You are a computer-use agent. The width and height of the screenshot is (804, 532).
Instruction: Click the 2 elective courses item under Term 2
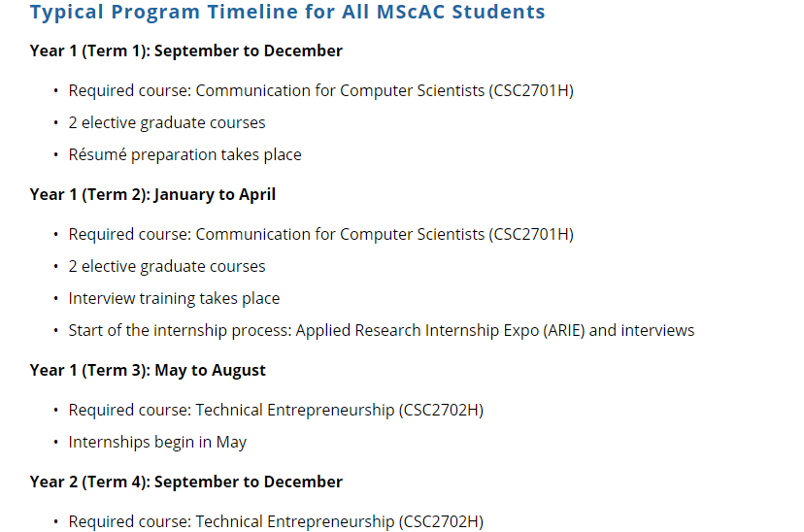point(167,267)
